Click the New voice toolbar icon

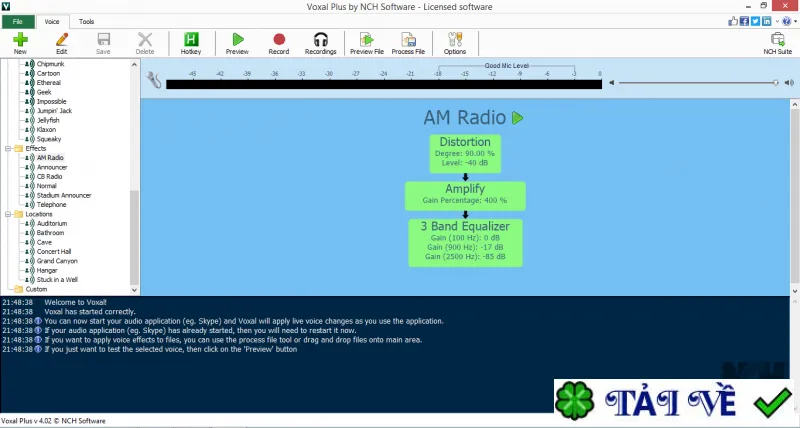pyautogui.click(x=20, y=43)
